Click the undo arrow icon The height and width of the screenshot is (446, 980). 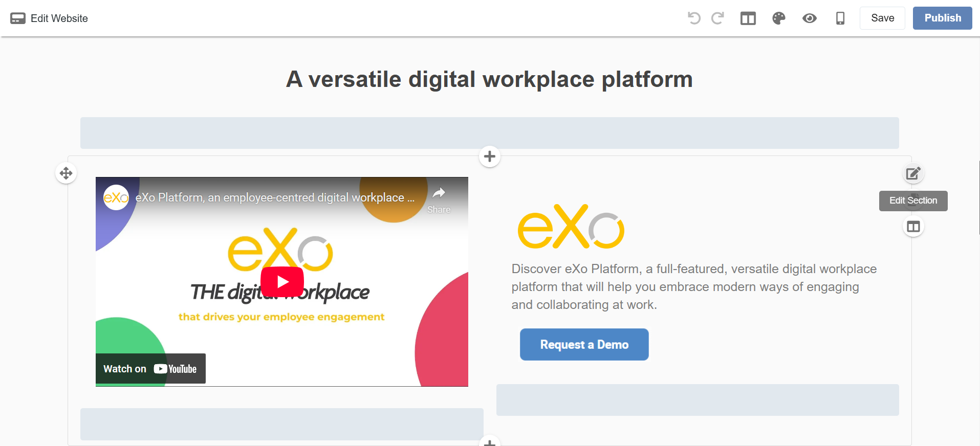click(694, 18)
